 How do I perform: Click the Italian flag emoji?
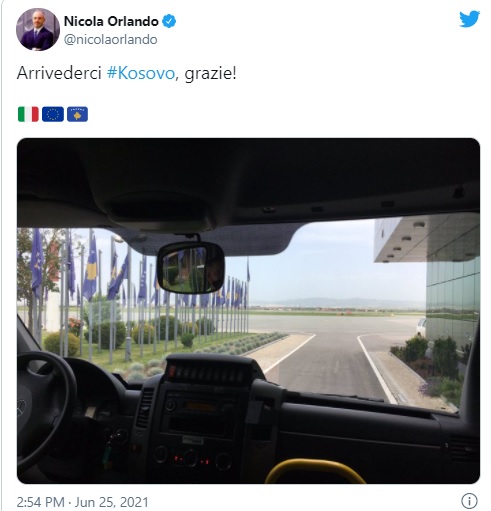pos(28,114)
